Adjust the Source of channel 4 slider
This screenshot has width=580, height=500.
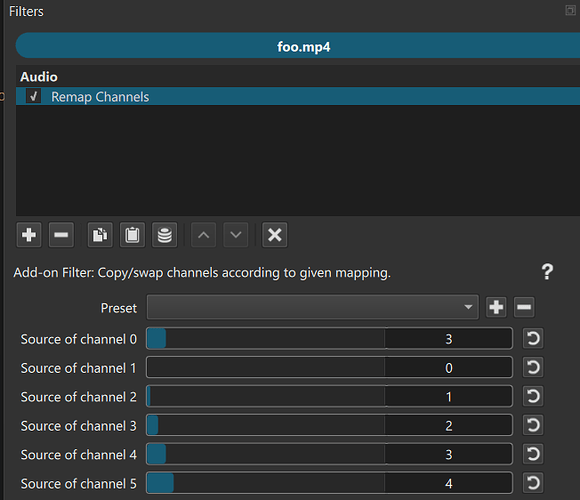(x=266, y=454)
